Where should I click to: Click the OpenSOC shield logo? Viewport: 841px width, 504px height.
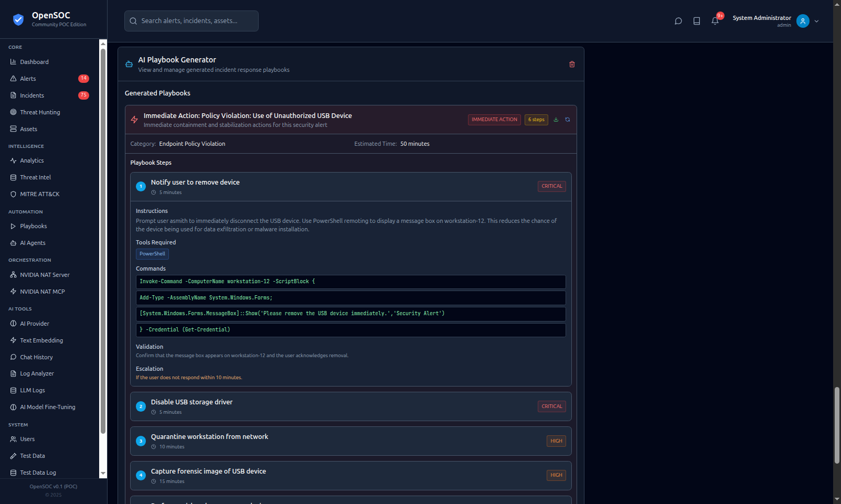point(18,19)
